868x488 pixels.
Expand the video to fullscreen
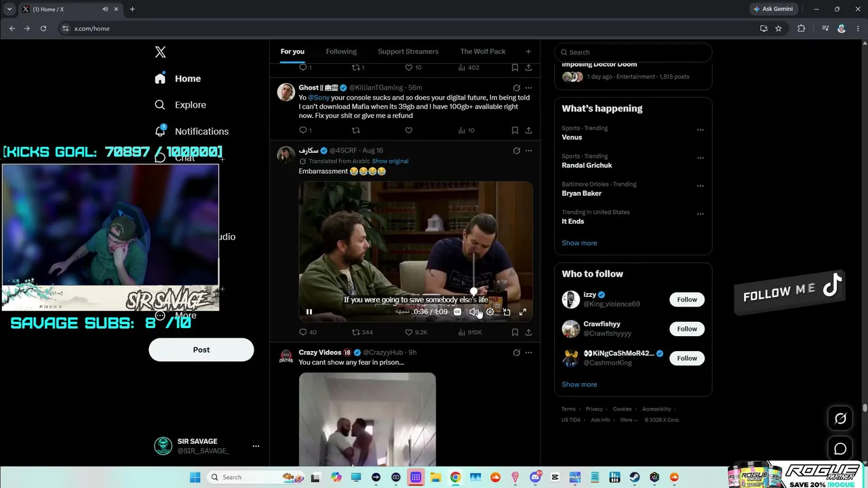522,312
